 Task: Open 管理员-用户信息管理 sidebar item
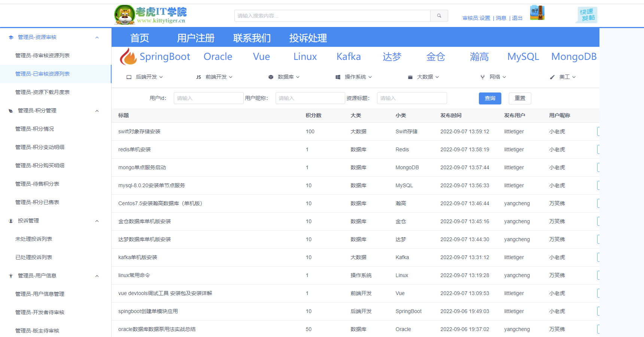click(55, 294)
